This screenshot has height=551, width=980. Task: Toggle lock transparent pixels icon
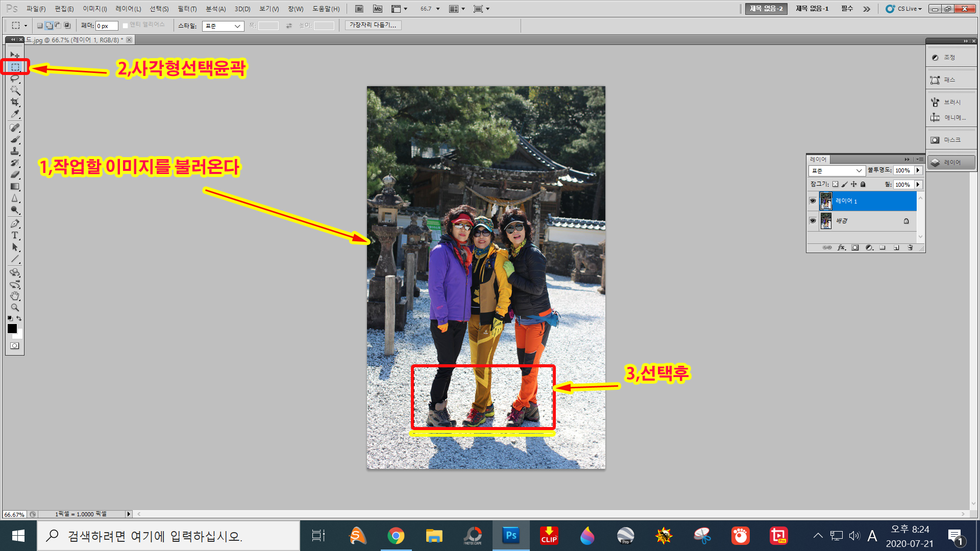point(835,184)
